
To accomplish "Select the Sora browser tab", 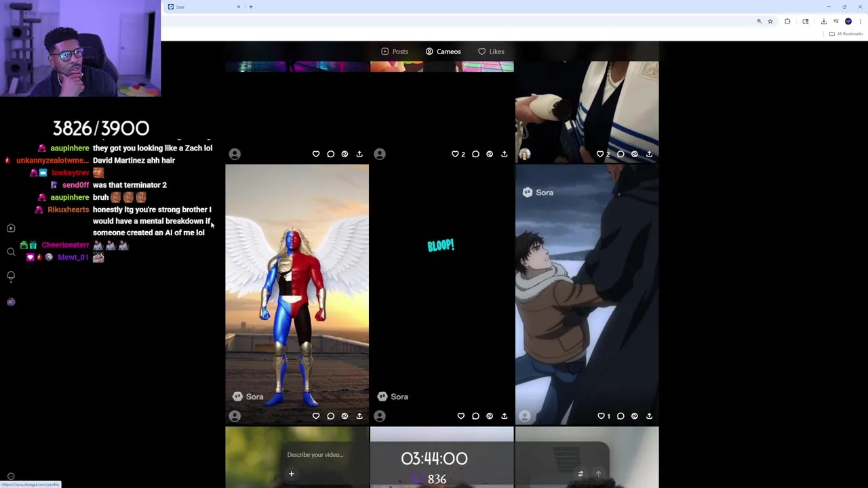I will tap(203, 7).
